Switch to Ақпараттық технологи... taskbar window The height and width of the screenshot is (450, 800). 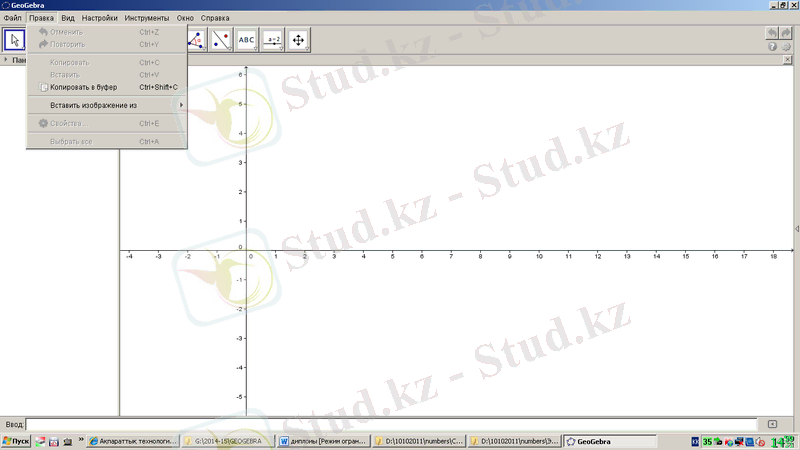click(133, 441)
